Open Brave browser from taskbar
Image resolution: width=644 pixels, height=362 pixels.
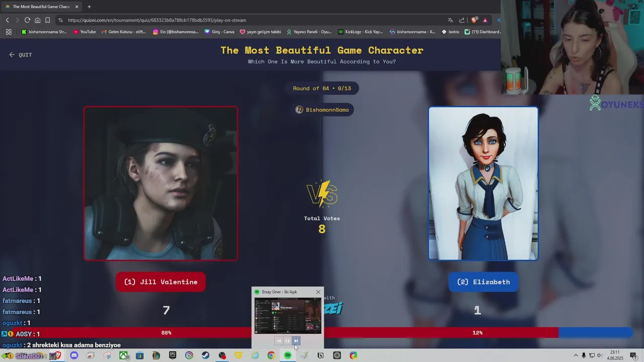tap(58, 355)
